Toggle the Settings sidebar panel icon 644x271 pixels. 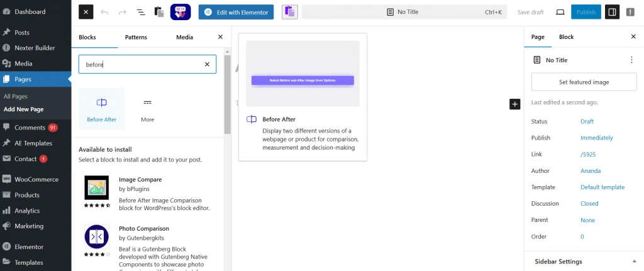(612, 12)
